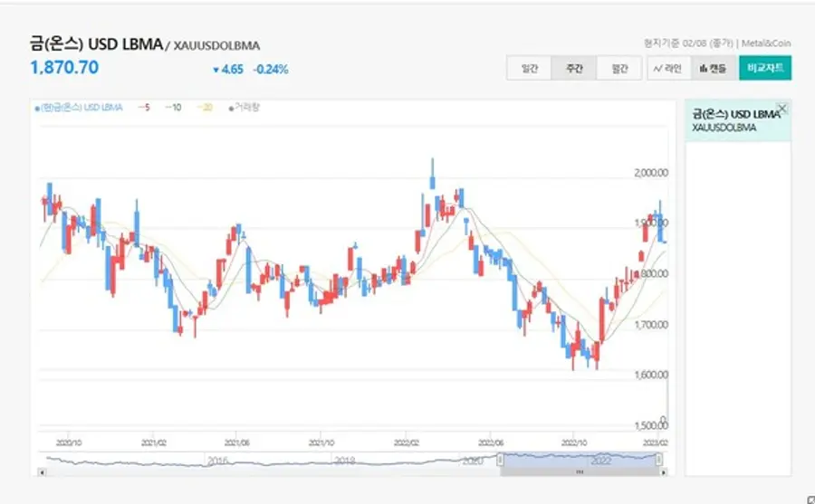Click the resize icon at bottom-right corner
Viewport: 815px width, 504px height.
pyautogui.click(x=802, y=497)
